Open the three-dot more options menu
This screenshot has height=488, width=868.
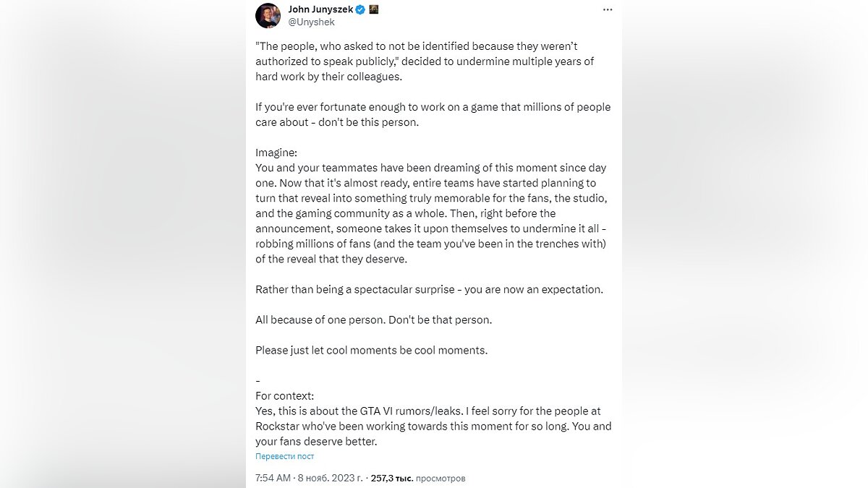click(607, 10)
